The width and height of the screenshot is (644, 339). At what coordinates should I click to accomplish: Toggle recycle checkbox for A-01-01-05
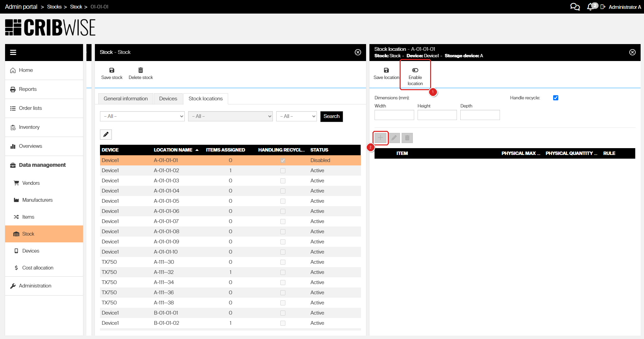click(283, 201)
